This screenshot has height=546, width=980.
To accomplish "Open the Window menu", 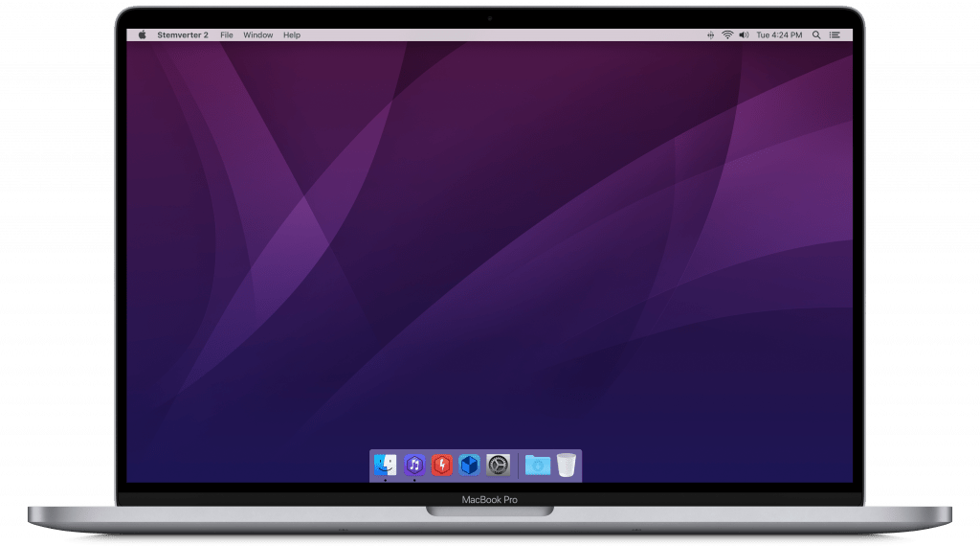I will [258, 35].
